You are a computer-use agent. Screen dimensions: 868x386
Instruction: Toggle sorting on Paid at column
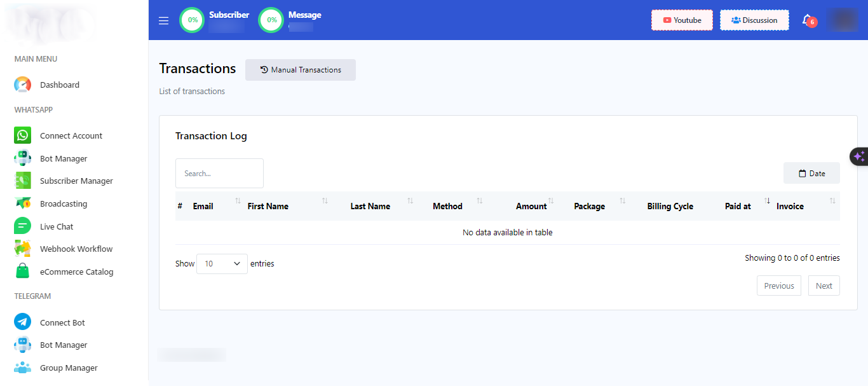click(738, 206)
